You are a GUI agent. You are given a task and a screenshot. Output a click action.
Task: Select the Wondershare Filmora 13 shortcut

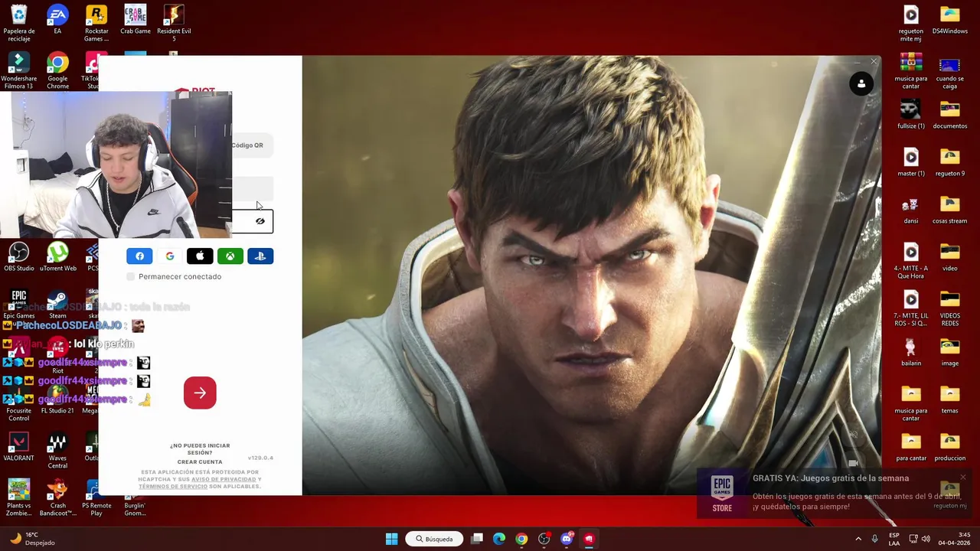tap(18, 71)
